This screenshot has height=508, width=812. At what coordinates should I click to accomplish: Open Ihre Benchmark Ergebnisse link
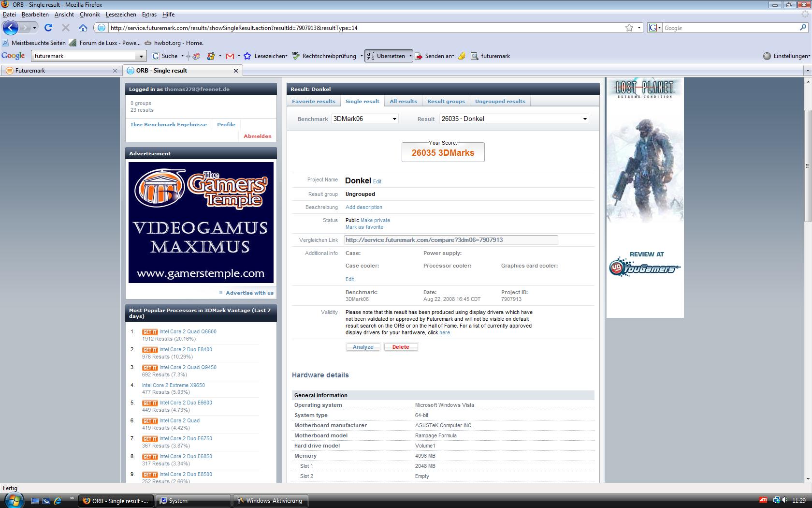click(x=169, y=124)
